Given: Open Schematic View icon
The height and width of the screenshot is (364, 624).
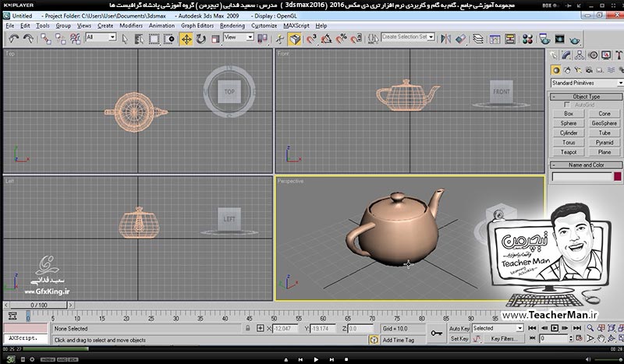Looking at the screenshot, I should coord(510,39).
